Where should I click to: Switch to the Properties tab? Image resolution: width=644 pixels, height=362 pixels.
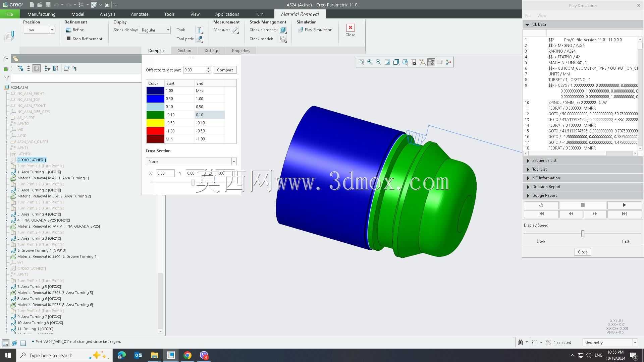241,51
